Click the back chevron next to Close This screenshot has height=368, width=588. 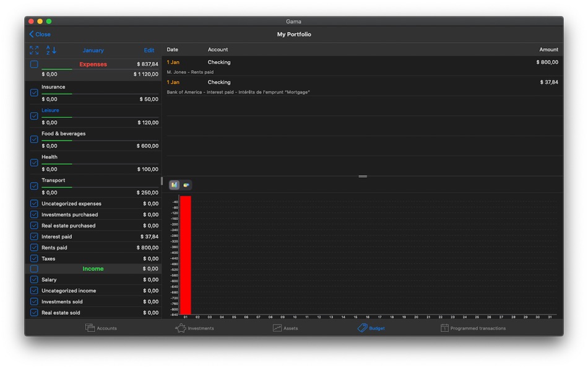tap(31, 34)
